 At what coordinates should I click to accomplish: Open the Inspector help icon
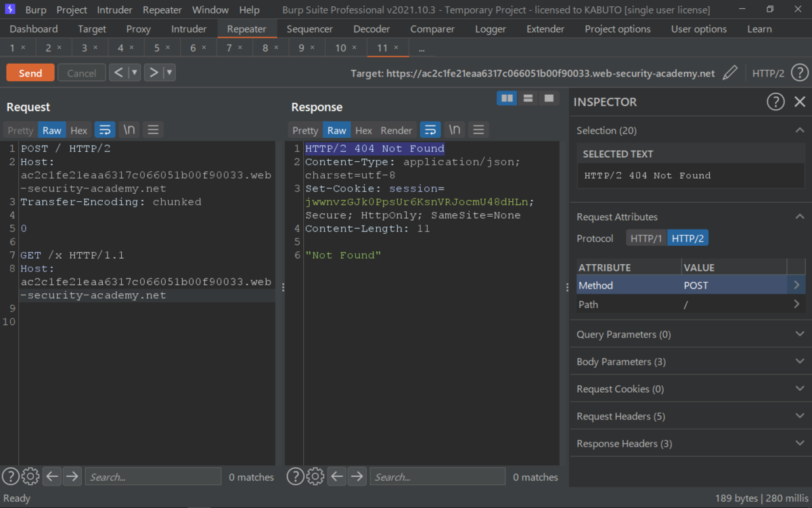[x=775, y=102]
